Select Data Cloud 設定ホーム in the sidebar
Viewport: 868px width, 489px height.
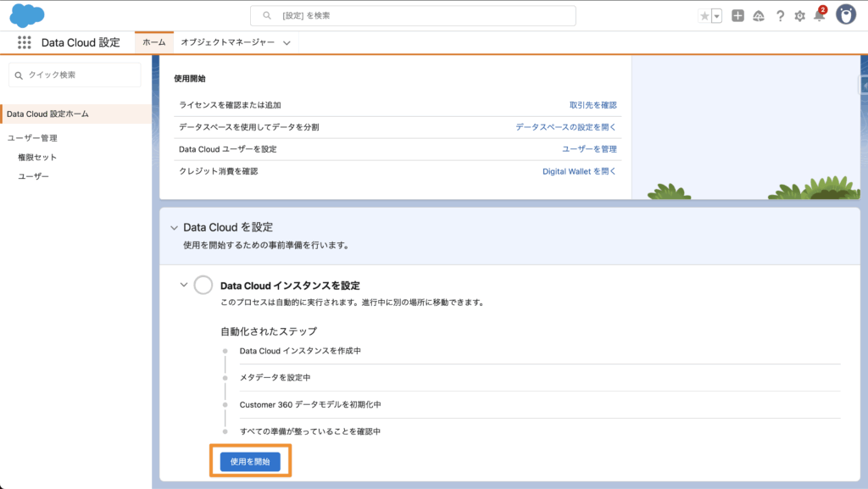tap(75, 114)
